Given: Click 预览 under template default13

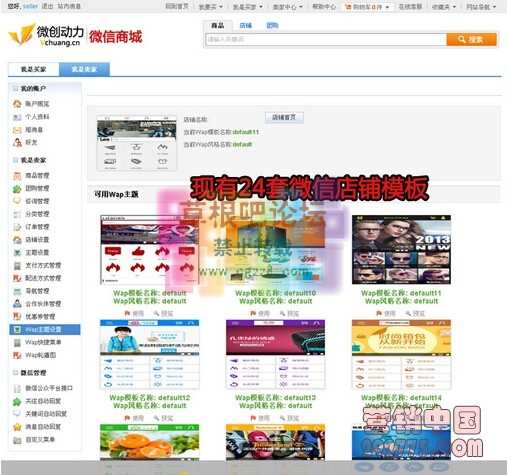Looking at the screenshot, I should (x=289, y=418).
